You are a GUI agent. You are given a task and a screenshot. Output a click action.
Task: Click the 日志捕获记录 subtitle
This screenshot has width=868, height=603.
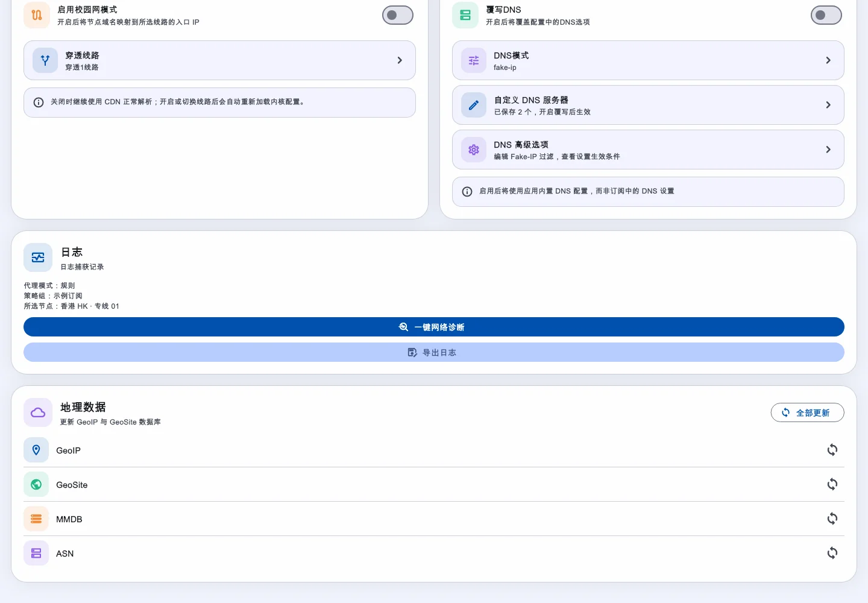(x=82, y=267)
